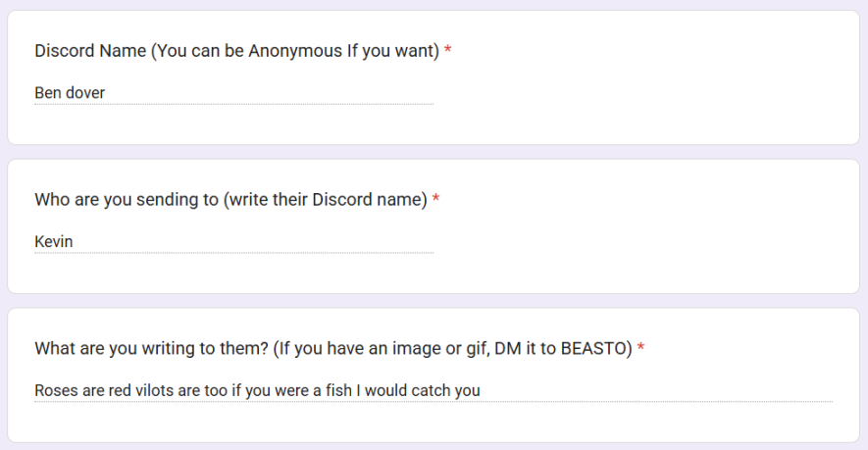
Task: Click the purple gap between first two cards
Action: click(434, 152)
